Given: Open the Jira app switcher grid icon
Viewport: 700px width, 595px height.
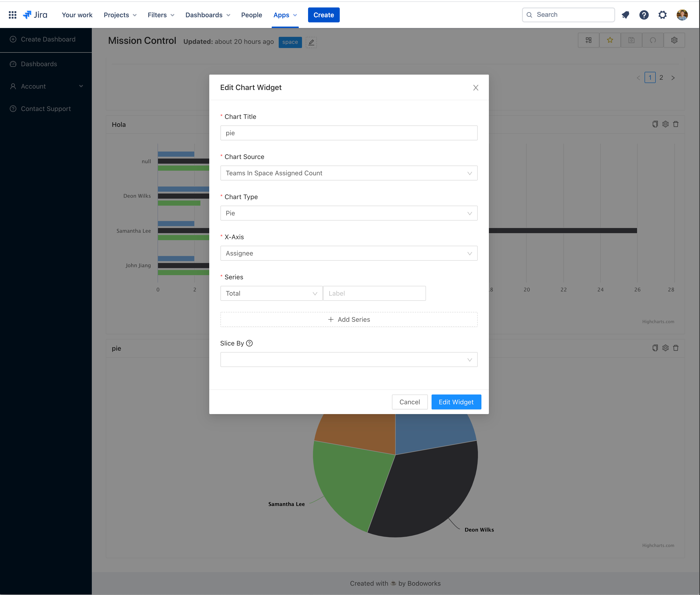Looking at the screenshot, I should (x=13, y=14).
